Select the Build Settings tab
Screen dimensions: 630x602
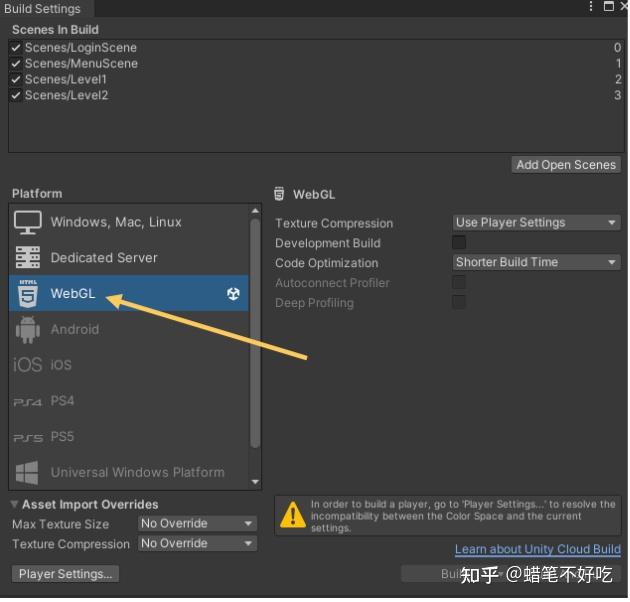coord(43,8)
